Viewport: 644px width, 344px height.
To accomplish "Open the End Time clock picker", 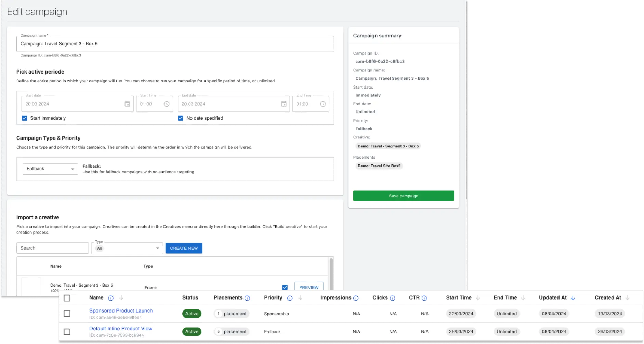I will pos(323,104).
